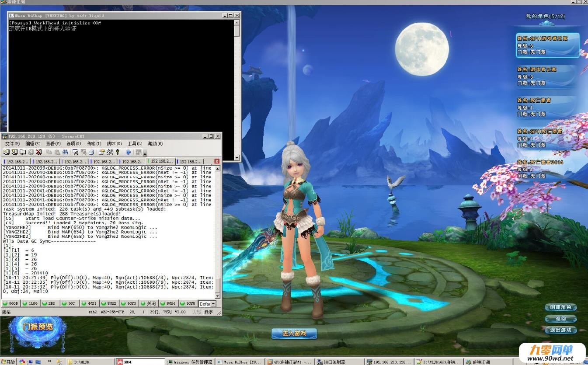Click the 返回 back button in the game
Screen dimensions: 588x365
click(561, 319)
